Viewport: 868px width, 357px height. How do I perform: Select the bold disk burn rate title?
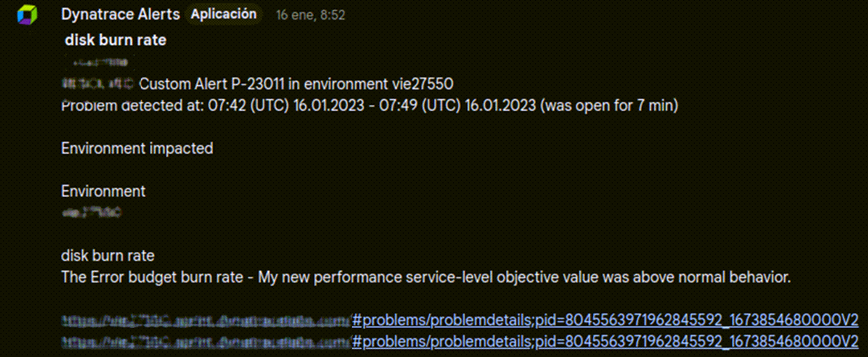click(x=115, y=40)
